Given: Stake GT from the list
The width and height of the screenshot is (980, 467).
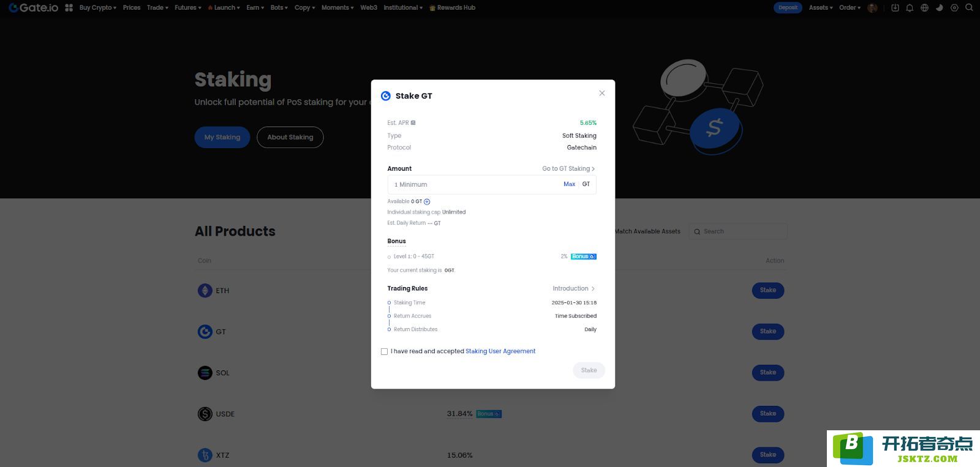Looking at the screenshot, I should tap(768, 331).
